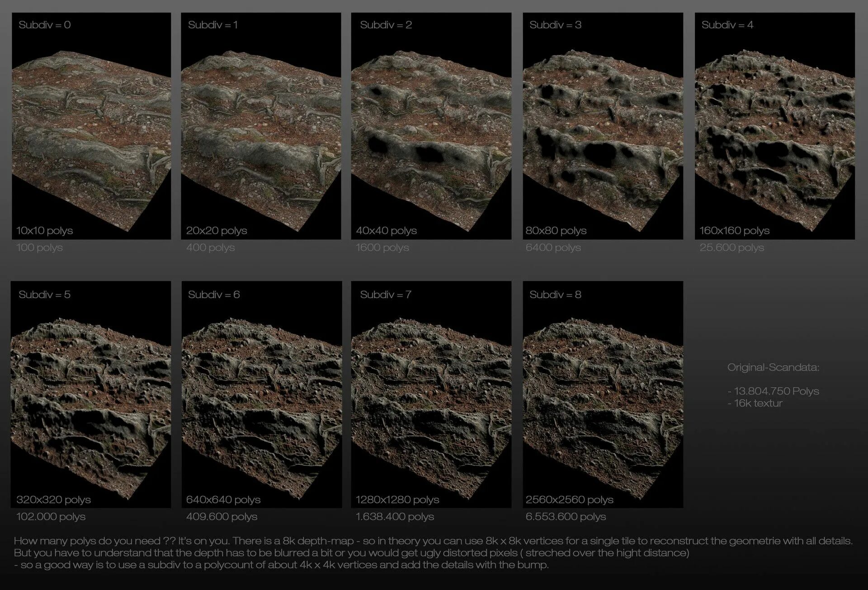The height and width of the screenshot is (590, 868).
Task: Select the Subdiv = 5 terrain render
Action: (91, 395)
